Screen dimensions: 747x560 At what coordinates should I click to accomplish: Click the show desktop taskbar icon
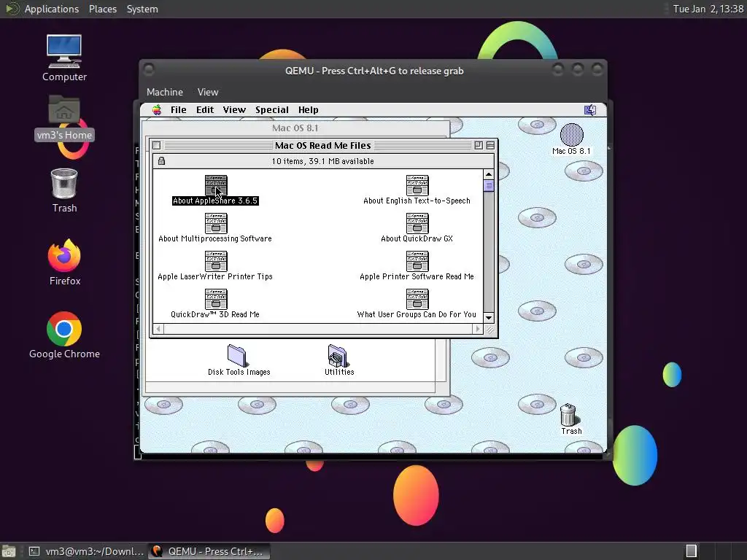pyautogui.click(x=9, y=551)
